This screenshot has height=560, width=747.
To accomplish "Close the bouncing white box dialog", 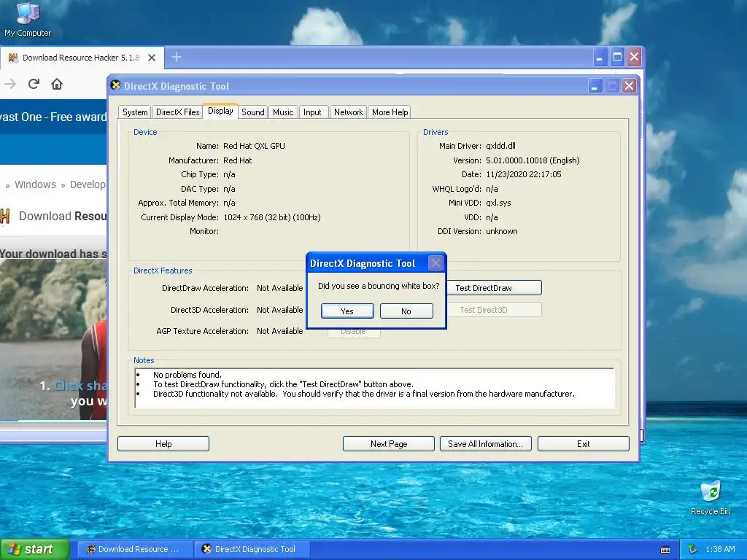I will pos(436,262).
